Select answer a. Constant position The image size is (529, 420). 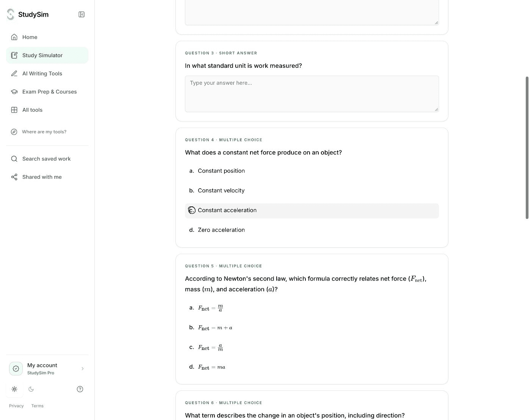[x=312, y=171]
